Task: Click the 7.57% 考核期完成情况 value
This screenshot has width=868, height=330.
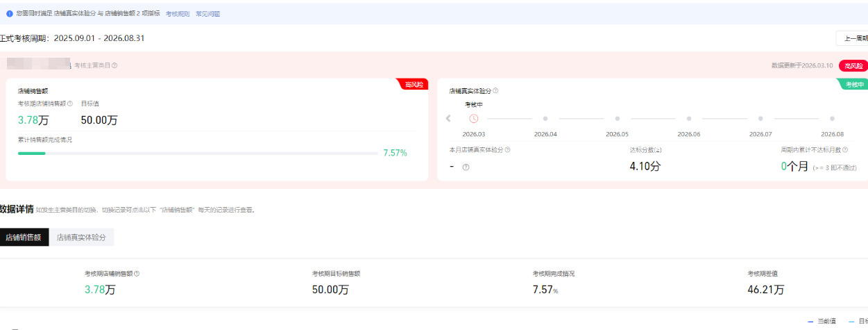Action: [545, 290]
